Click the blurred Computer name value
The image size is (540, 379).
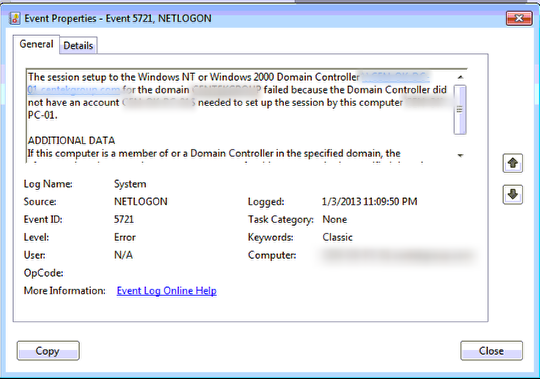tap(398, 255)
